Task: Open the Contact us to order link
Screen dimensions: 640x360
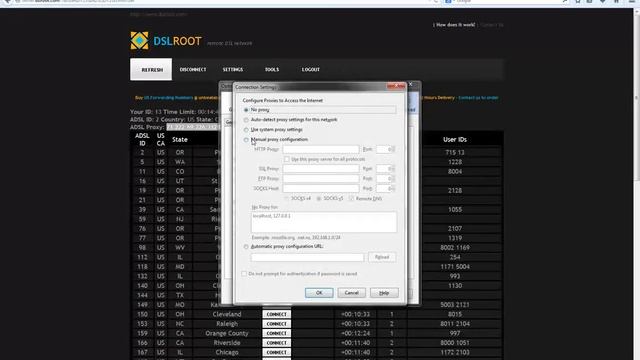Action: (x=478, y=98)
